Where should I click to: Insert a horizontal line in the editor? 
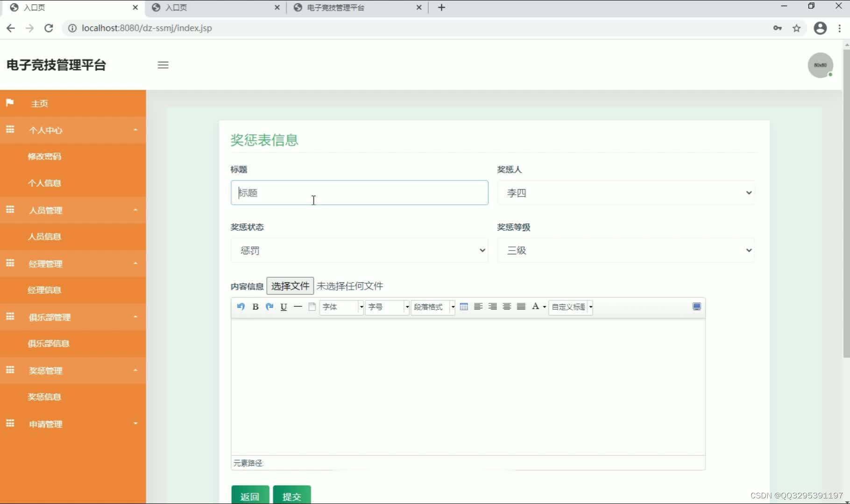[x=297, y=307]
